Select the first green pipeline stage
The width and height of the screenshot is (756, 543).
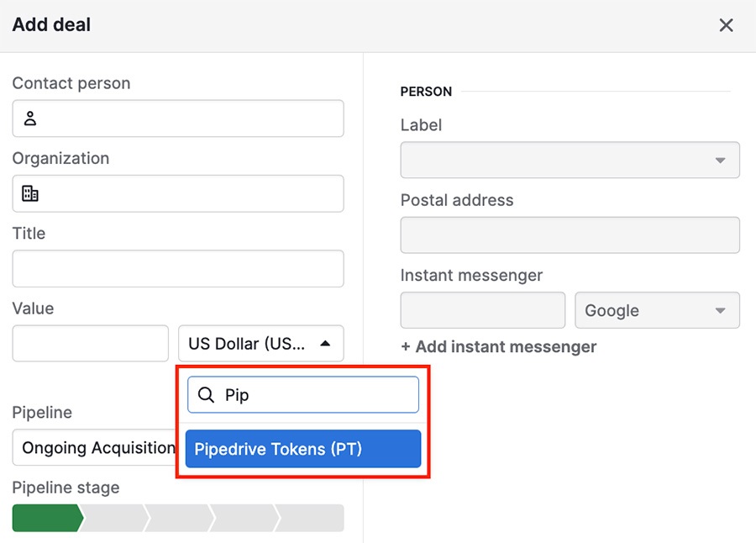coord(48,518)
